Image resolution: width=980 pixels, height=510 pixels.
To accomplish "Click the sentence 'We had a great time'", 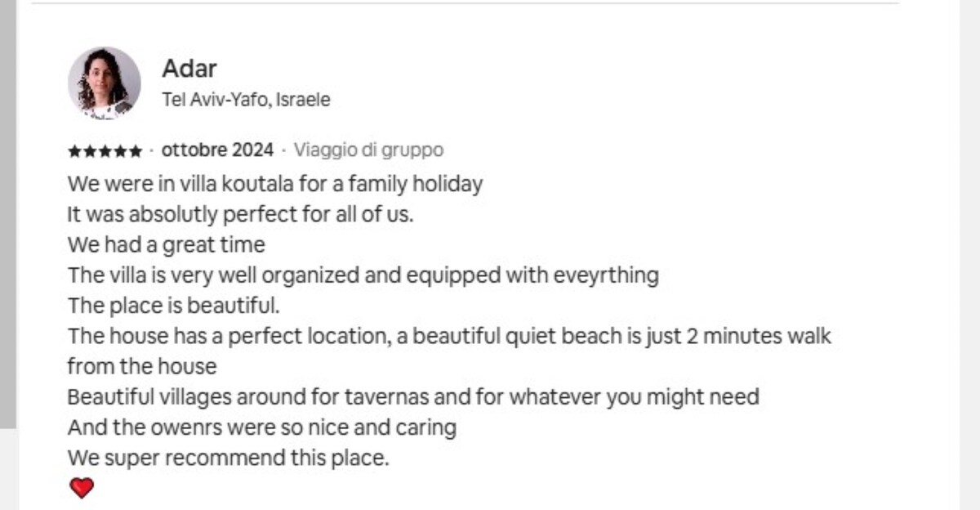I will pyautogui.click(x=166, y=244).
